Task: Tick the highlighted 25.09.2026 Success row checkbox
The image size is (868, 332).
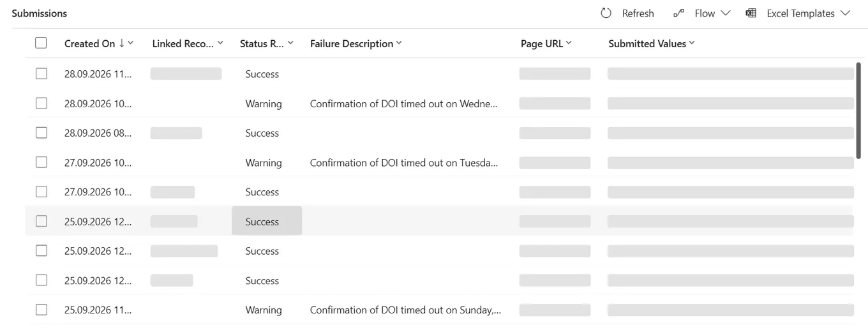Action: pyautogui.click(x=41, y=221)
